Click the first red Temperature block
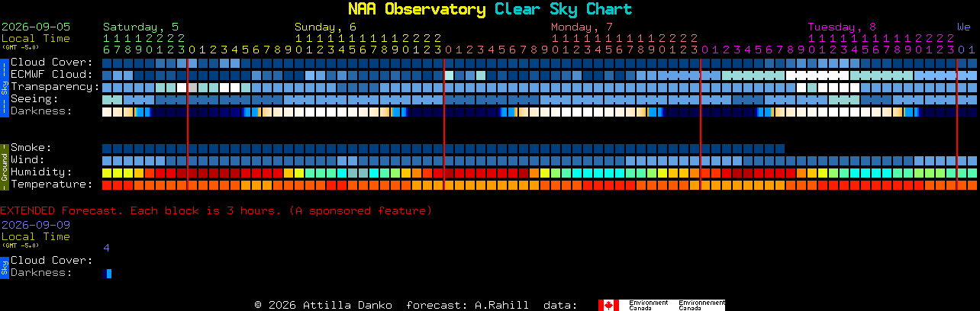The height and width of the screenshot is (311, 980). [x=107, y=185]
